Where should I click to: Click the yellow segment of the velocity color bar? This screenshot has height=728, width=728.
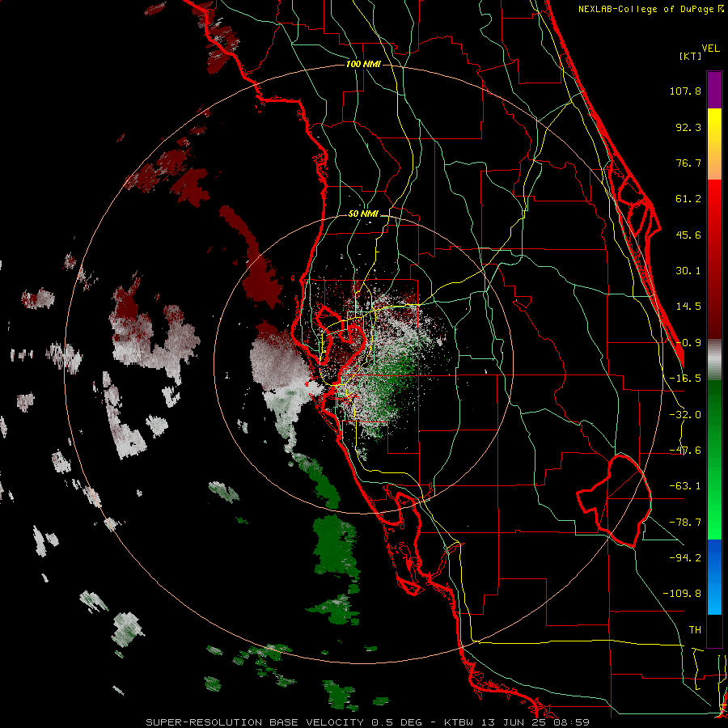pyautogui.click(x=714, y=144)
